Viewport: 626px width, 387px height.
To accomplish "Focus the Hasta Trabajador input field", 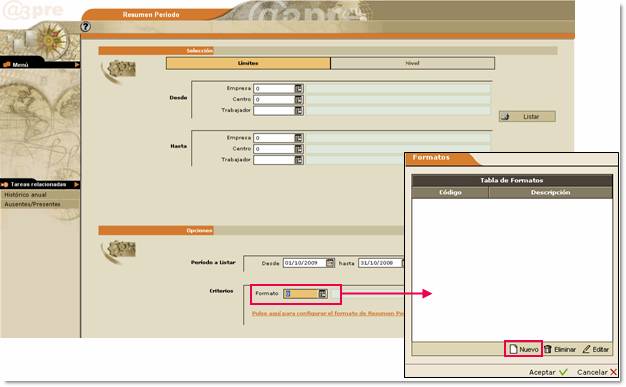I will point(274,160).
